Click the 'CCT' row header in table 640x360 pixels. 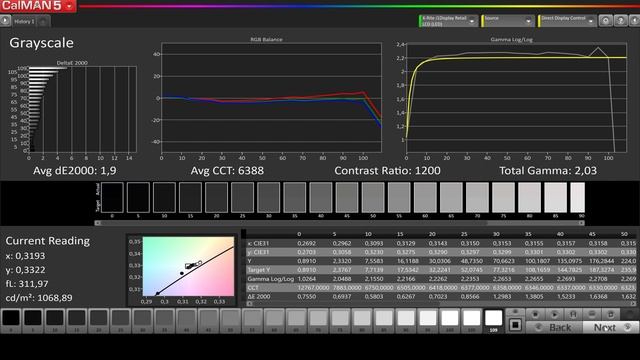point(253,288)
